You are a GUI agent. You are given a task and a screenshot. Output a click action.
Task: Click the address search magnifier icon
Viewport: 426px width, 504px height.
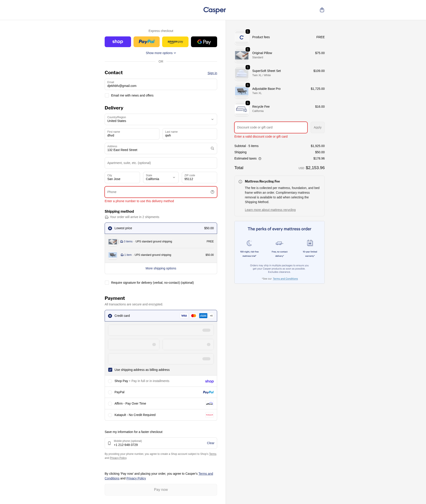coord(212,148)
